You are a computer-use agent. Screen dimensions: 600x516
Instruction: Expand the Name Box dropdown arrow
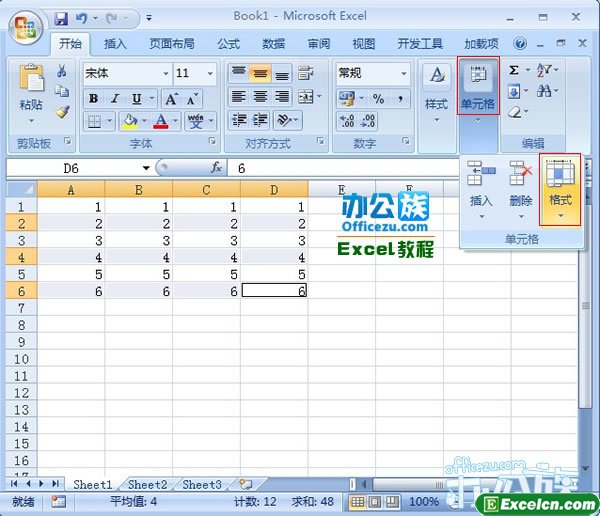146,168
